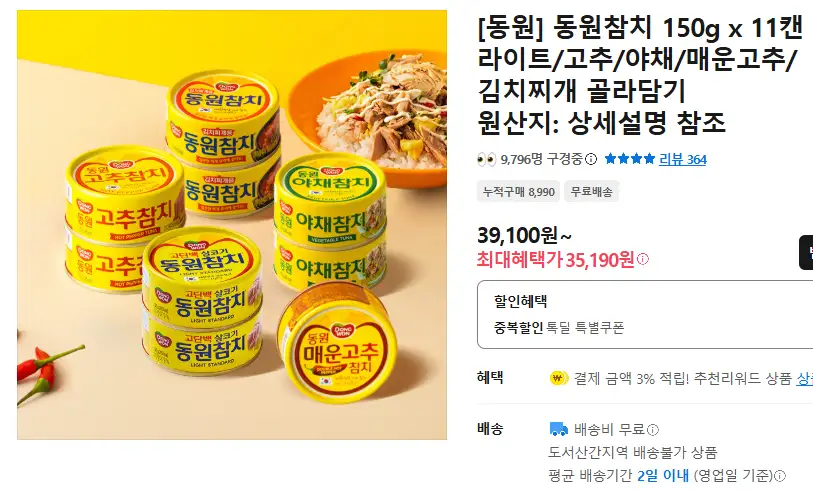813x490 pixels.
Task: Click the 39,100원~ price
Action: tap(524, 235)
